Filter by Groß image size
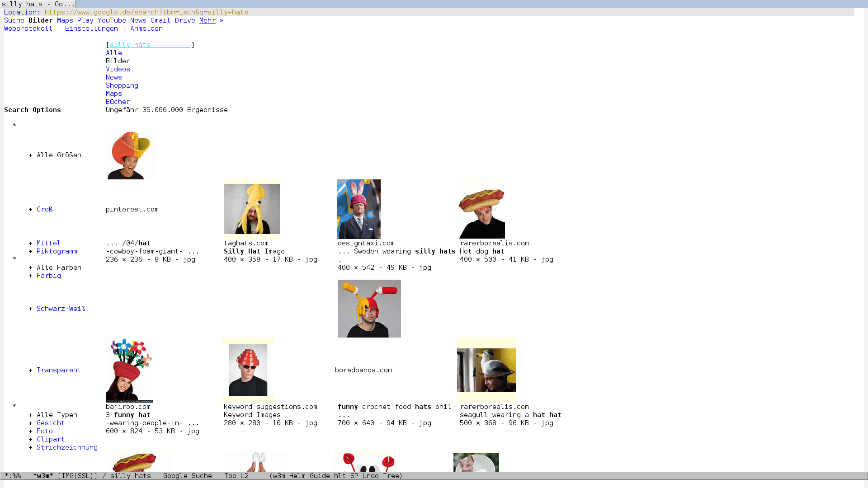 point(44,209)
